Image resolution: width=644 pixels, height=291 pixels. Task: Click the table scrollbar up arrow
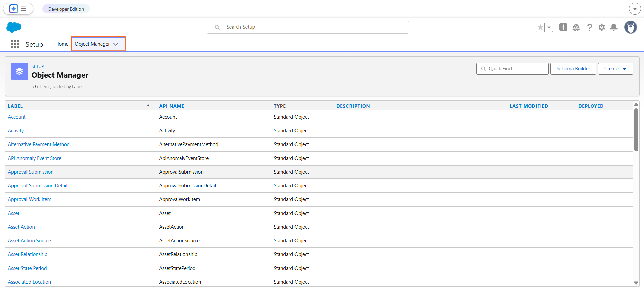click(636, 104)
